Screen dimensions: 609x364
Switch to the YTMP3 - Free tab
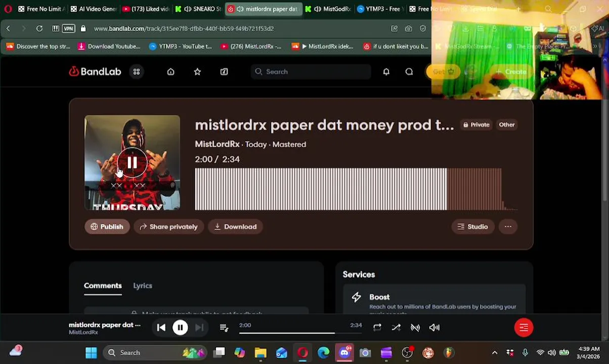(x=379, y=9)
